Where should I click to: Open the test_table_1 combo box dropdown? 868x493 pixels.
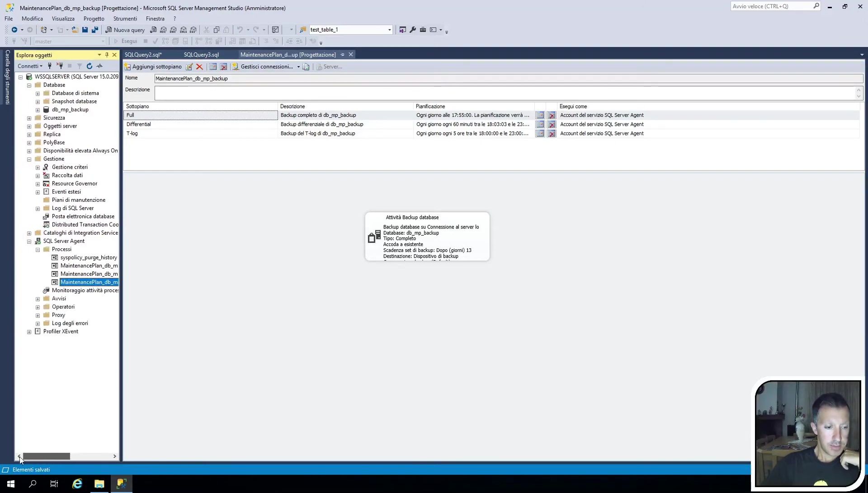(389, 30)
